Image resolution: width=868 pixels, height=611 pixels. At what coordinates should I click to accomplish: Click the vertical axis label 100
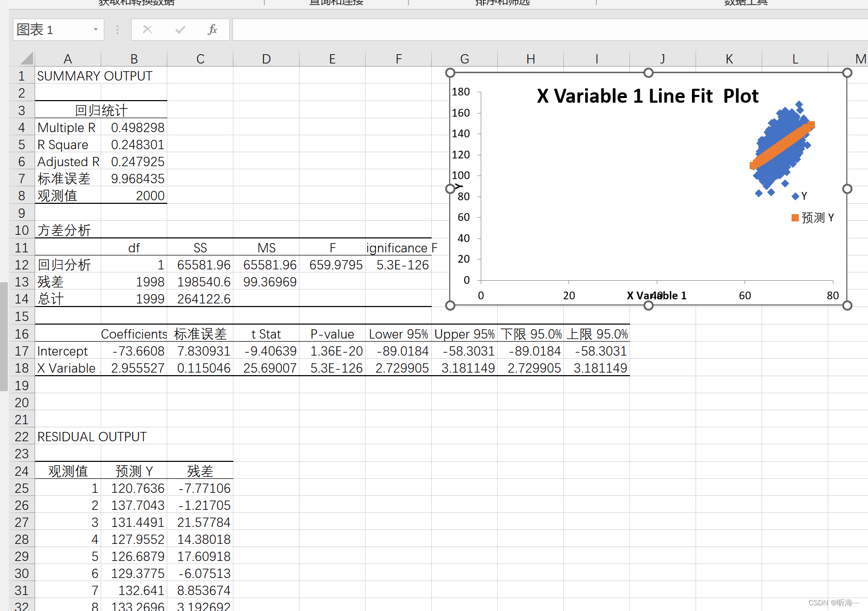click(x=461, y=175)
